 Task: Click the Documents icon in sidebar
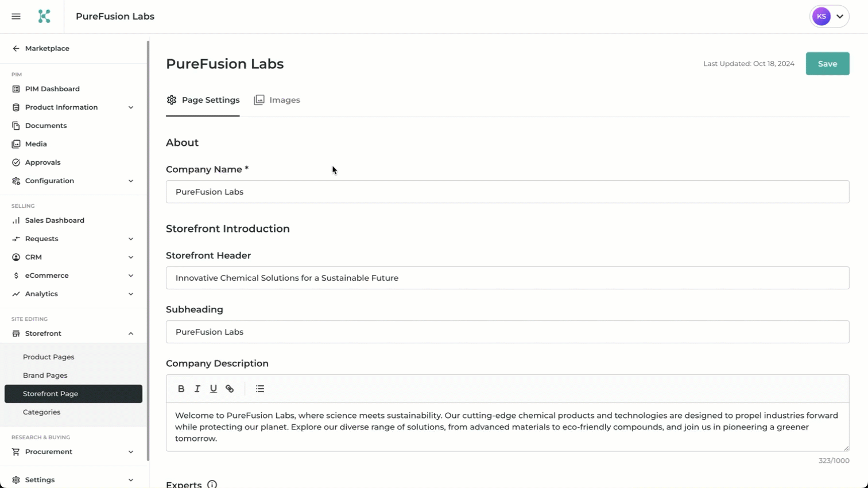click(16, 126)
